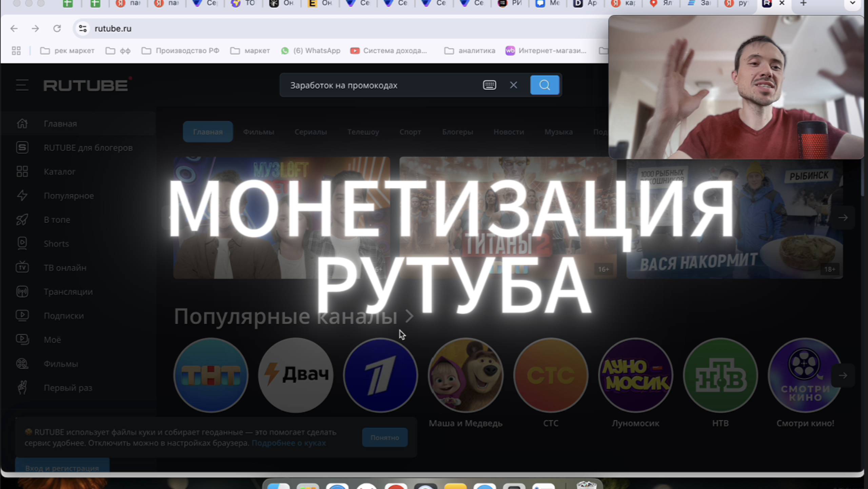
Task: Open the Подробнее о куках link
Action: 289,443
